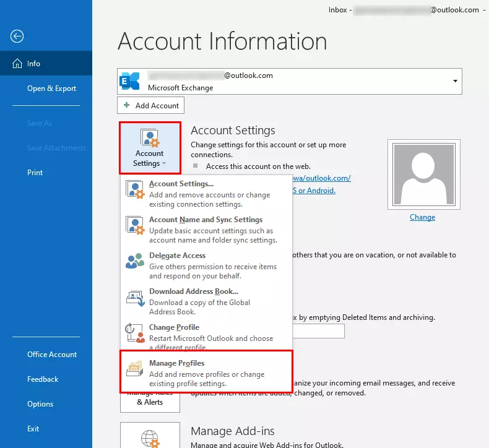Click the Change link under profile photo
This screenshot has height=448, width=489.
422,217
